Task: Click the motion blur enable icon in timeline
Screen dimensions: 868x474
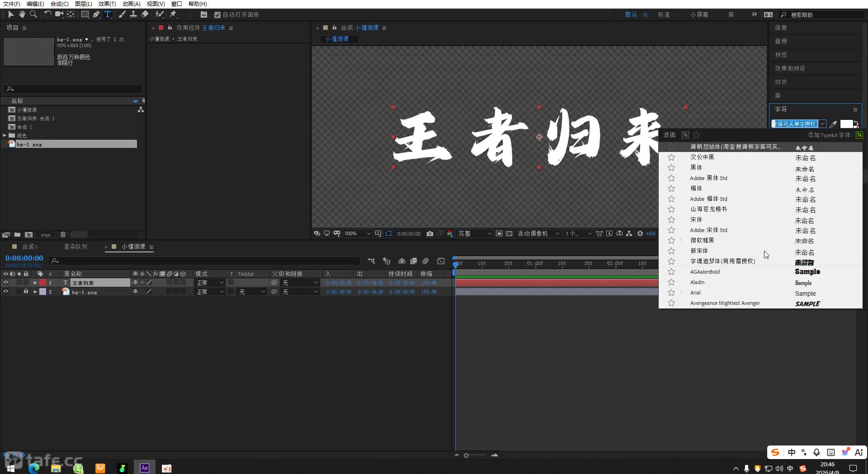Action: pos(425,261)
